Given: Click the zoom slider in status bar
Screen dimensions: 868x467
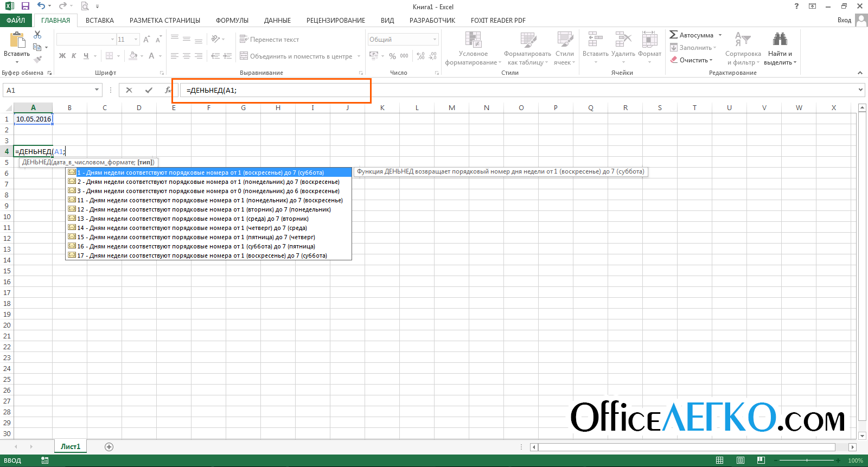Looking at the screenshot, I should pos(807,460).
